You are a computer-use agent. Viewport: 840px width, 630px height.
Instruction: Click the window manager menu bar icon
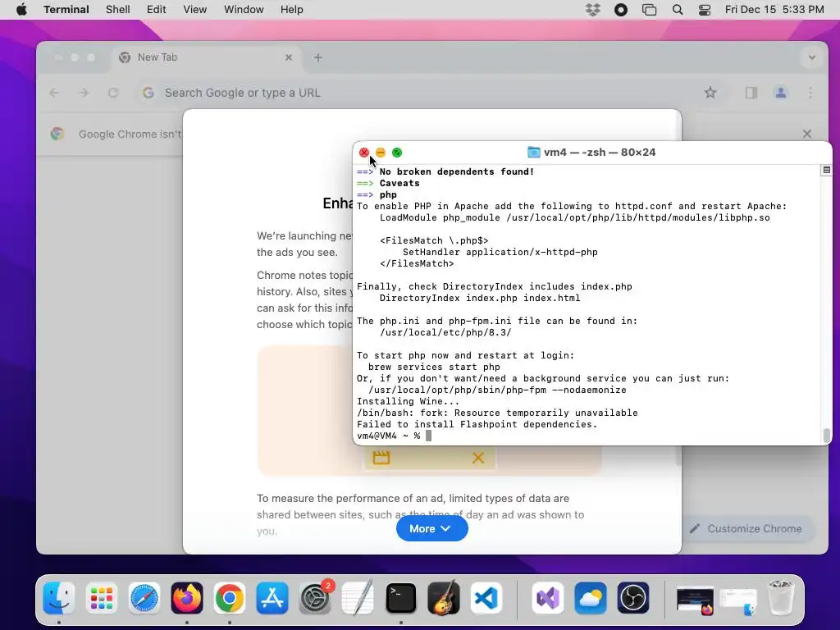(x=650, y=10)
